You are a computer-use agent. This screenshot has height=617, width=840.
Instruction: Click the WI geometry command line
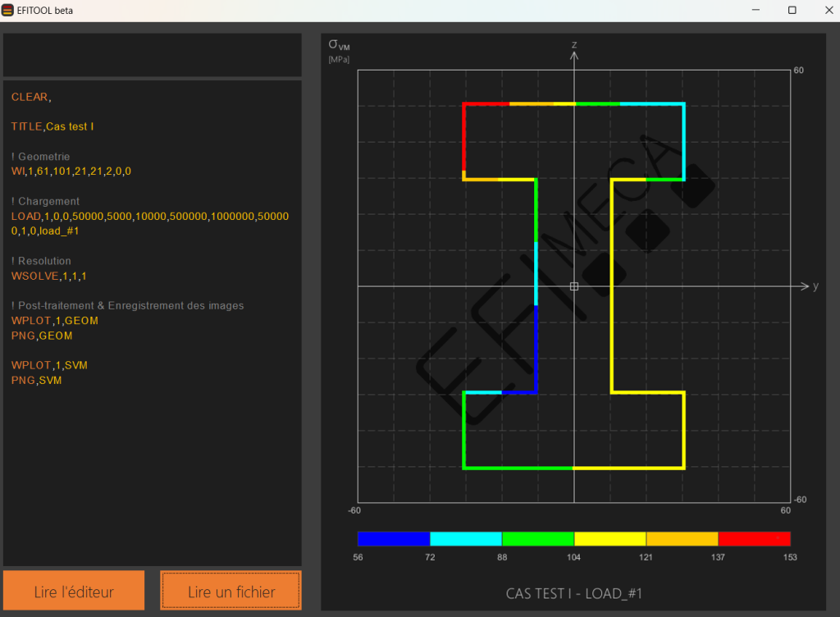click(71, 171)
